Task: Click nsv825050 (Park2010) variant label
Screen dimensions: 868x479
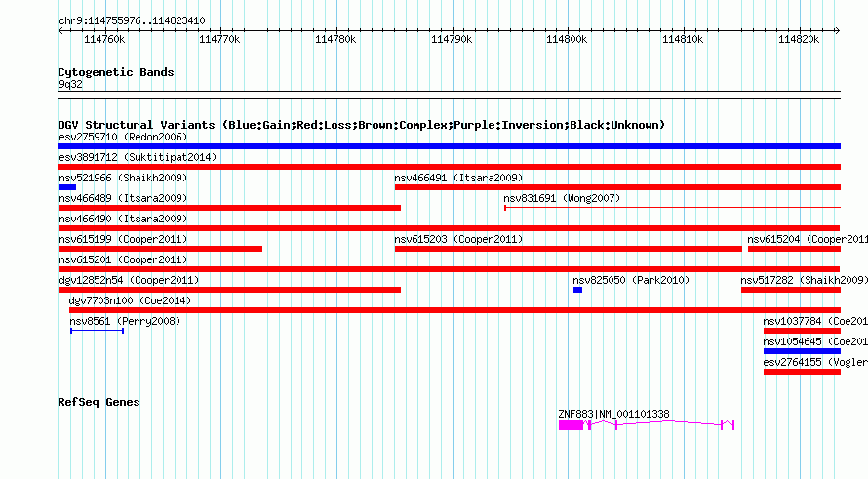Action: (x=631, y=280)
